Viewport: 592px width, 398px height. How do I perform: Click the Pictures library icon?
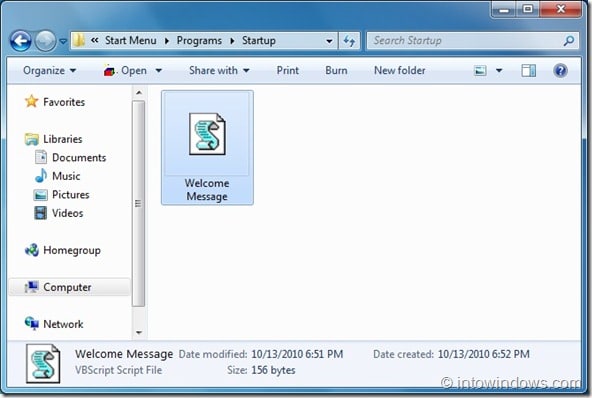coord(41,195)
